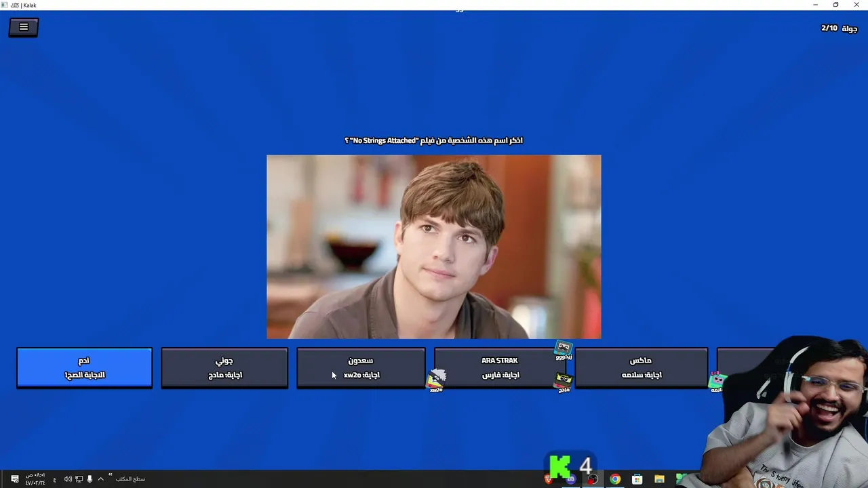Click the Kalak app icon in title bar

(5, 5)
